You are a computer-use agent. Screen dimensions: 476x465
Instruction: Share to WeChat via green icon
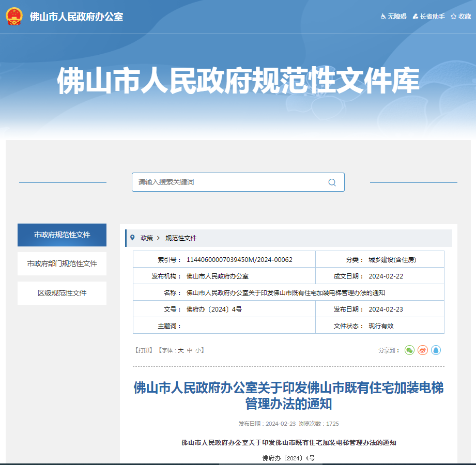[409, 350]
